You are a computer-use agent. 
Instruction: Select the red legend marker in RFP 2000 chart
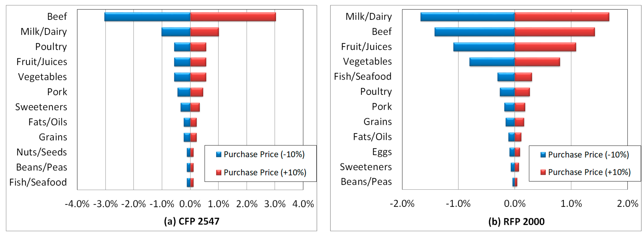click(x=543, y=172)
